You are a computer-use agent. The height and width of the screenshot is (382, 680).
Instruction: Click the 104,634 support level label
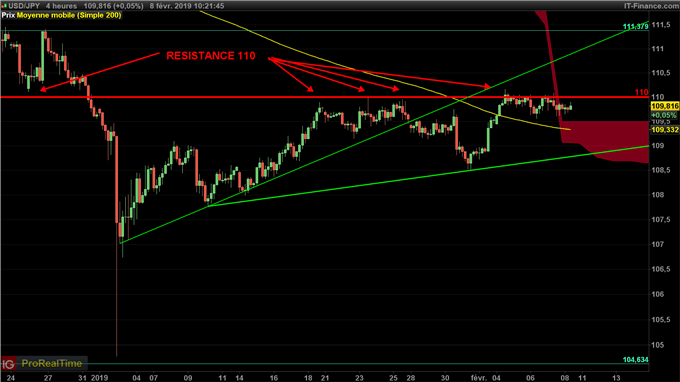pos(635,360)
